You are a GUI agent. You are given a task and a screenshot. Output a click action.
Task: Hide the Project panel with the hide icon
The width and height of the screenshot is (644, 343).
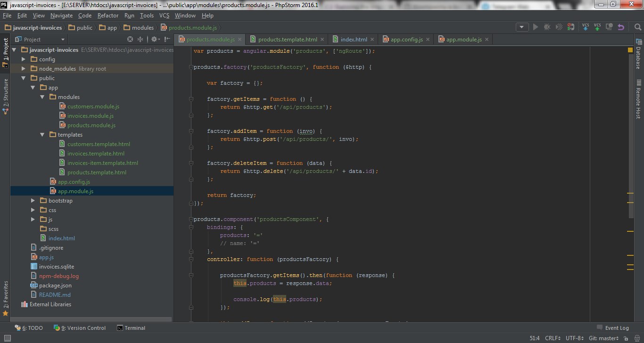pos(167,40)
